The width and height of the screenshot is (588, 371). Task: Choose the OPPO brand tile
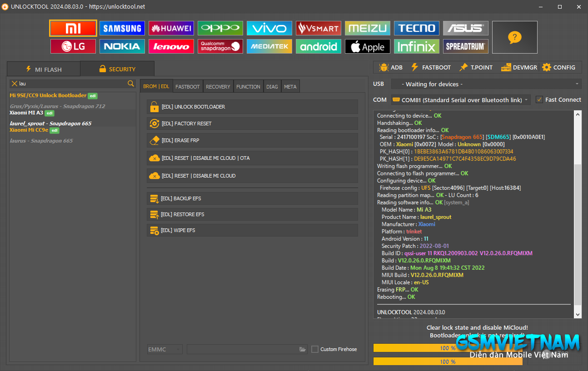coord(220,28)
